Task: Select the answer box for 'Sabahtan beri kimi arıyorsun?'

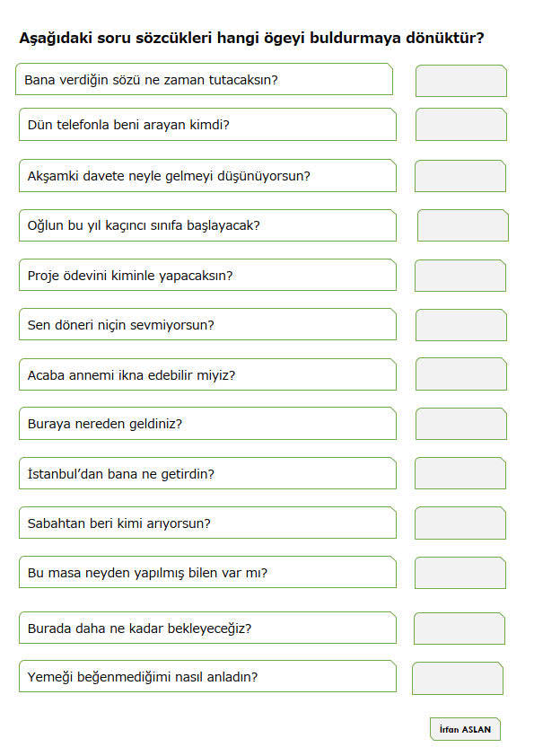Action: coord(460,523)
